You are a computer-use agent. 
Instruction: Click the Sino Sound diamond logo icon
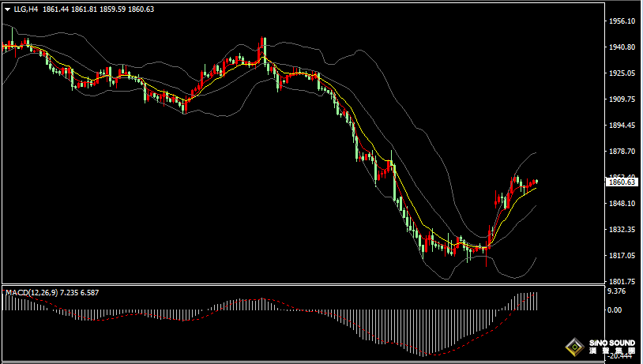click(x=574, y=346)
